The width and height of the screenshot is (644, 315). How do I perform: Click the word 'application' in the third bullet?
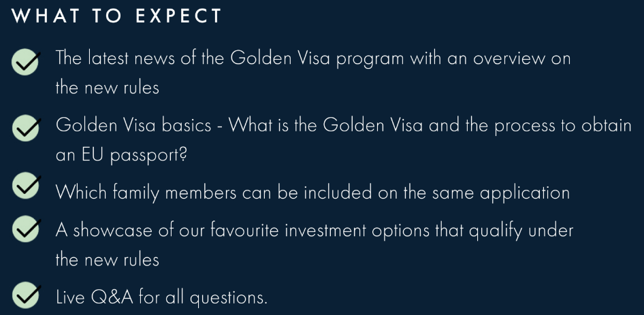(x=525, y=193)
